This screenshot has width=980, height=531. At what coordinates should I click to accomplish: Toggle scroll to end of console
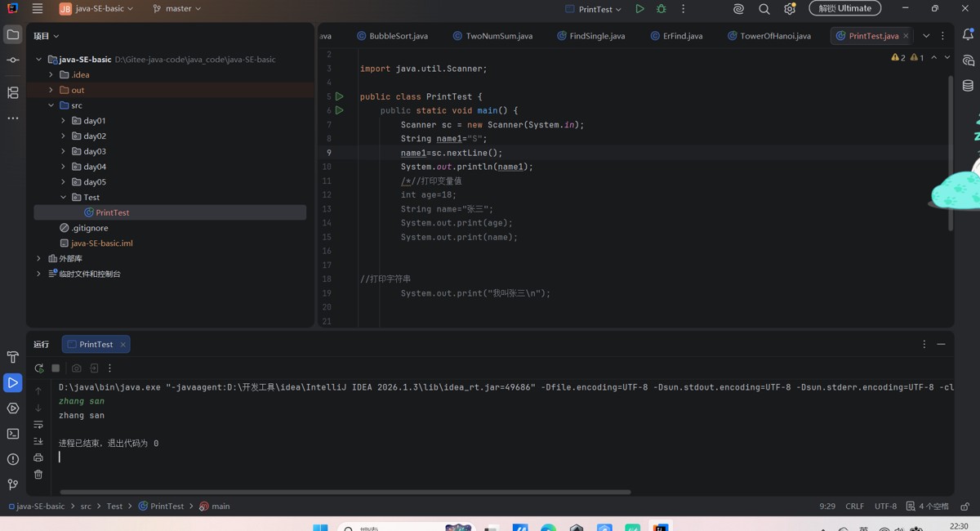[38, 441]
